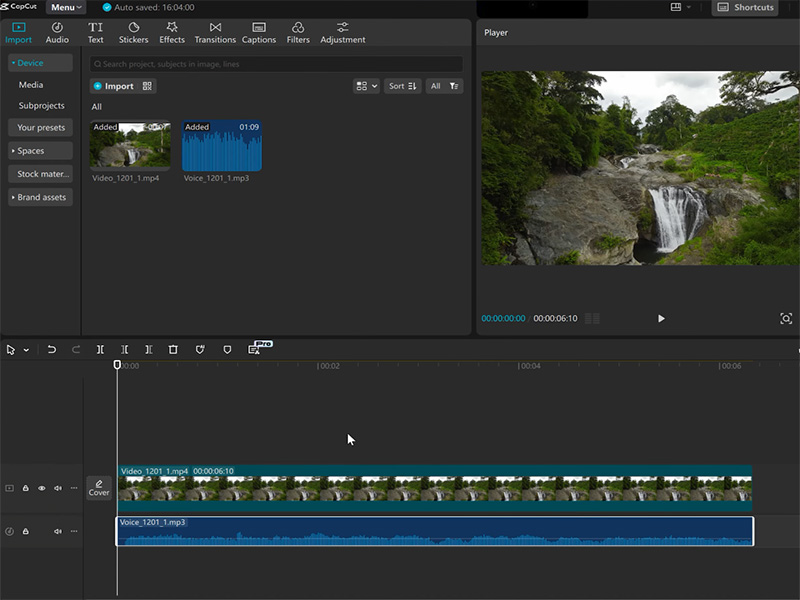Click the Video_1201_1.mp4 file name
The height and width of the screenshot is (600, 800).
126,178
